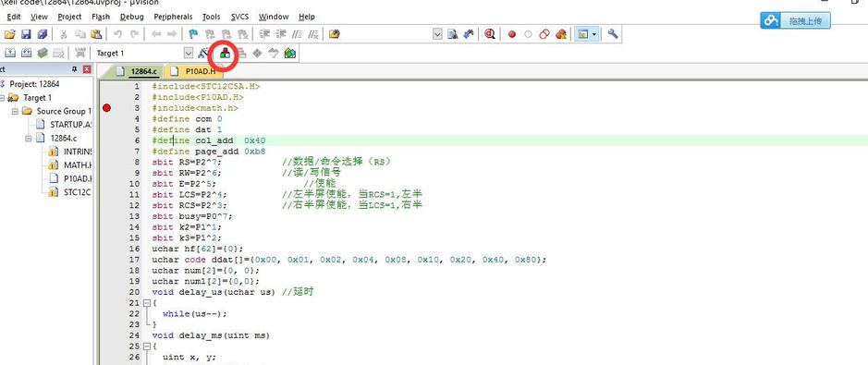Image resolution: width=868 pixels, height=365 pixels.
Task: Open the find text combo dropdown arrow
Action: (437, 34)
